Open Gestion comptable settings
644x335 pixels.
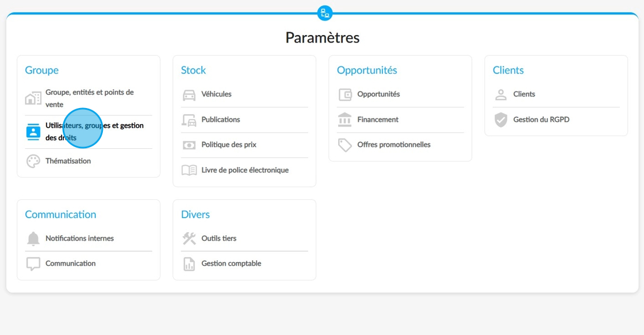(231, 264)
